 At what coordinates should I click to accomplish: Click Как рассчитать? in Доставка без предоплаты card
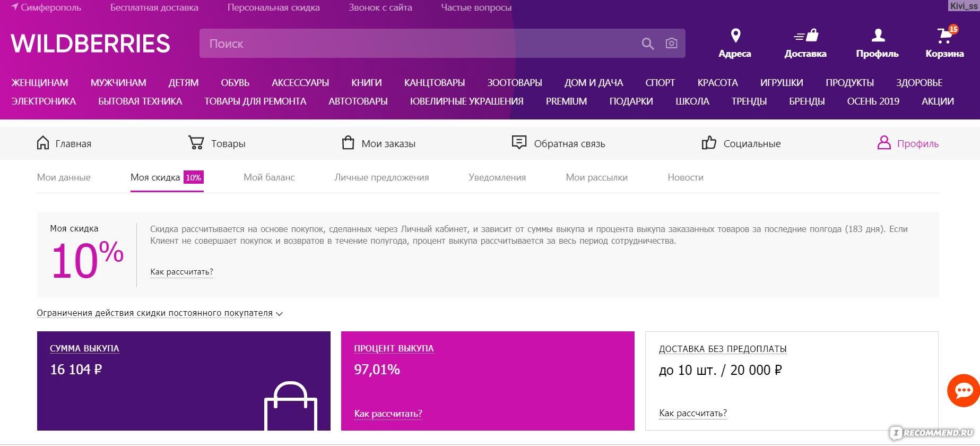(x=692, y=413)
